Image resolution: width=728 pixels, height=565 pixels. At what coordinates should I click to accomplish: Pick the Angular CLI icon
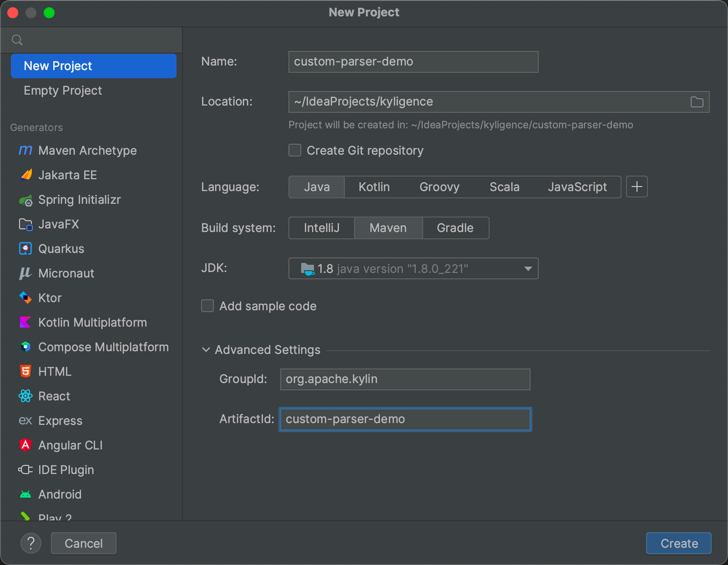click(26, 445)
